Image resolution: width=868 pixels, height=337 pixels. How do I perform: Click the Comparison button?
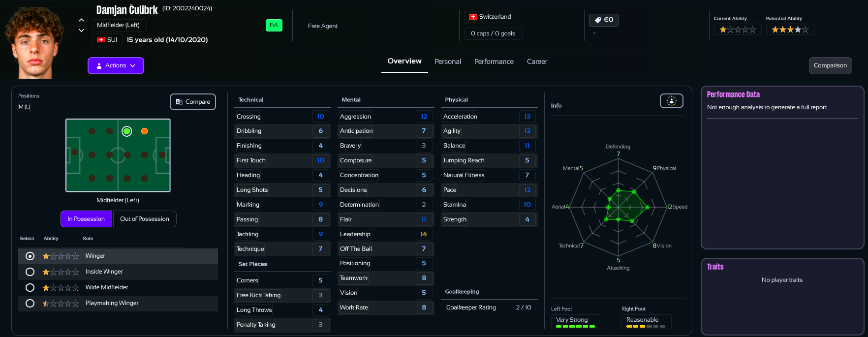(x=830, y=65)
